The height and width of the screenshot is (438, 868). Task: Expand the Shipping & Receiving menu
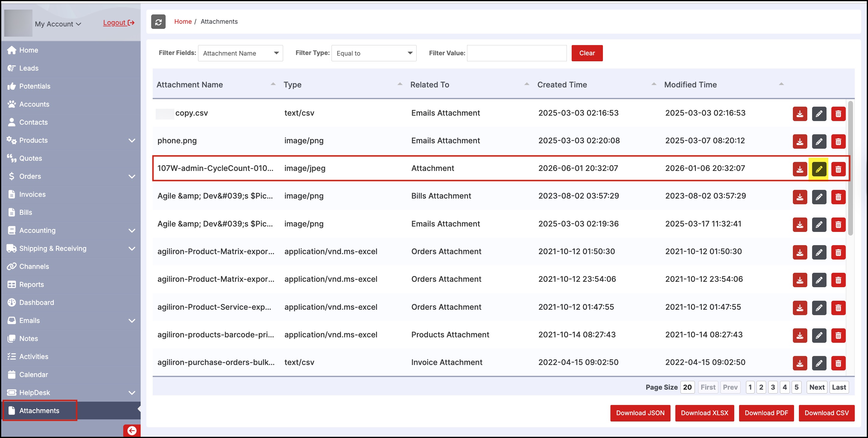pyautogui.click(x=132, y=249)
